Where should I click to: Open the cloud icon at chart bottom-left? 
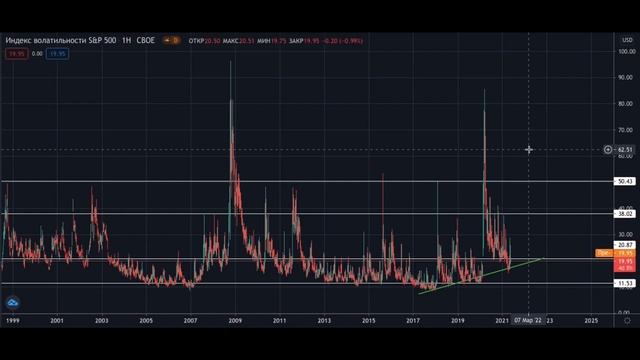[x=13, y=303]
